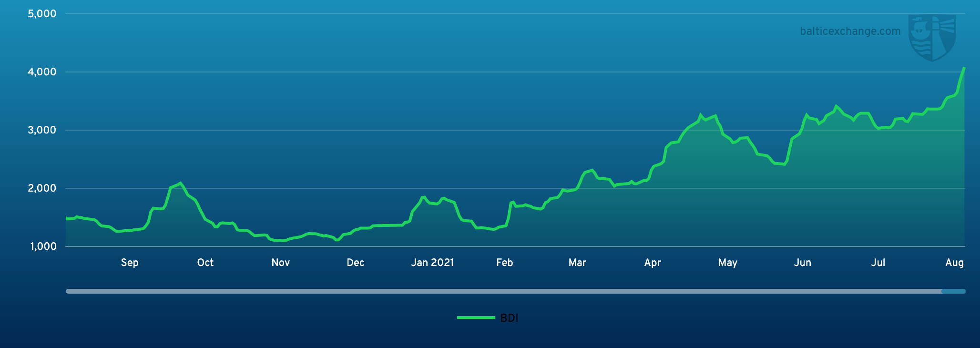Click the 'May' x-axis label
980x348 pixels.
(728, 263)
